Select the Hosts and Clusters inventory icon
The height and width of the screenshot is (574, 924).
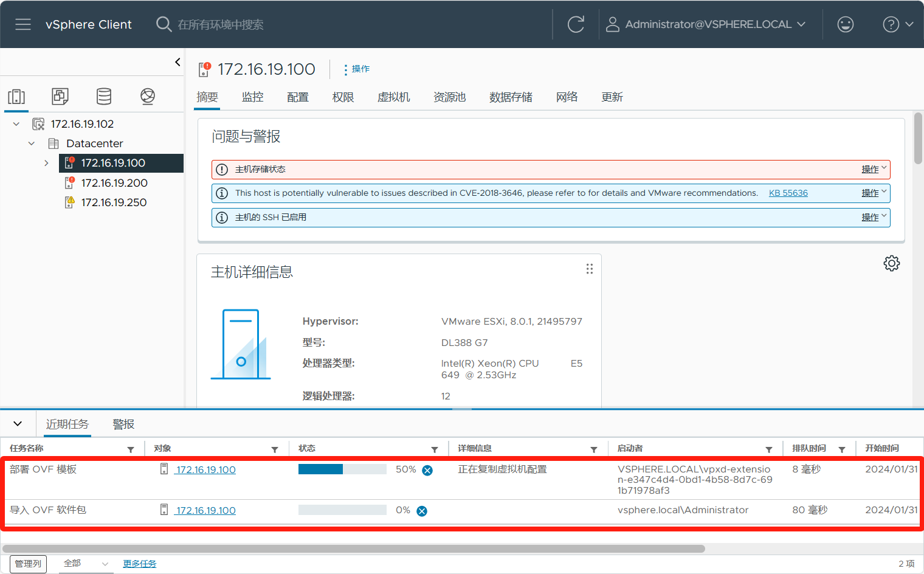pos(16,97)
